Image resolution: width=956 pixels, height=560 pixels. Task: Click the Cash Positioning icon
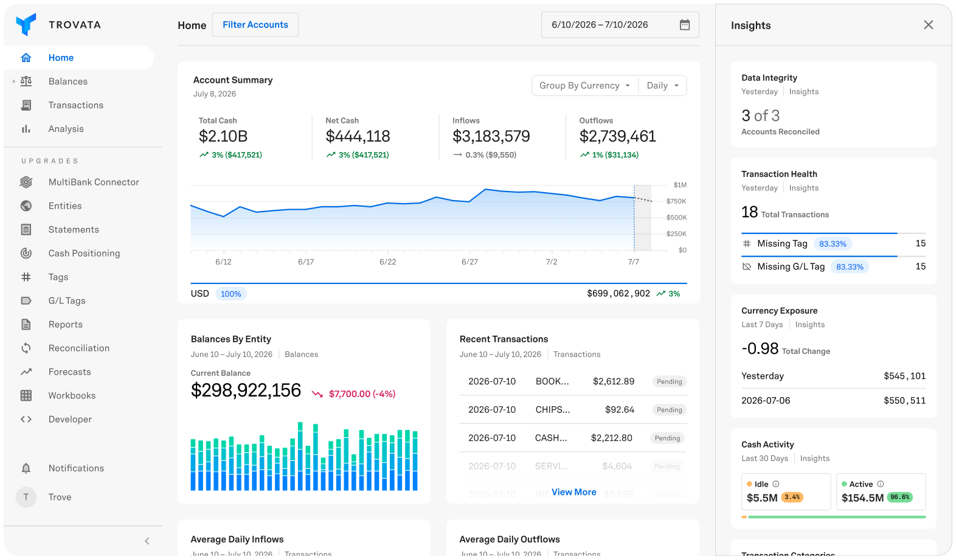[26, 253]
